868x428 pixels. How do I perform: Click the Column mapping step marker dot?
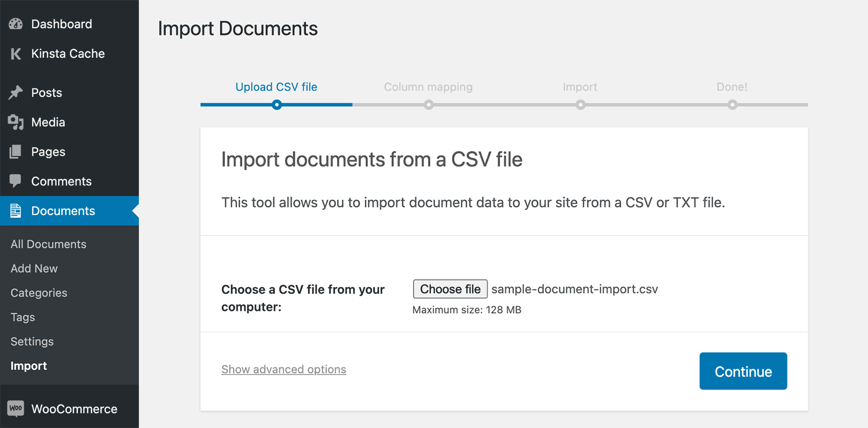[429, 105]
